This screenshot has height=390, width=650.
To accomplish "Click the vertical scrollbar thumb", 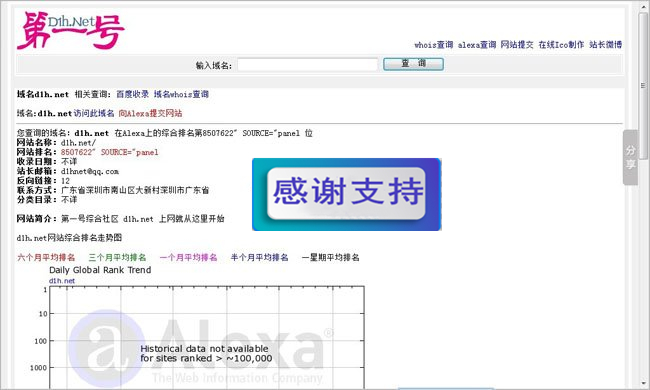I will pyautogui.click(x=643, y=85).
